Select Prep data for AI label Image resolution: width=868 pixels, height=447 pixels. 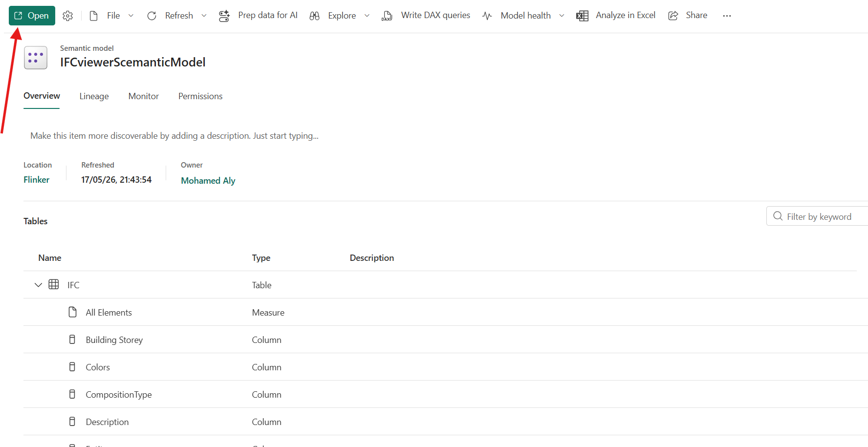tap(268, 15)
